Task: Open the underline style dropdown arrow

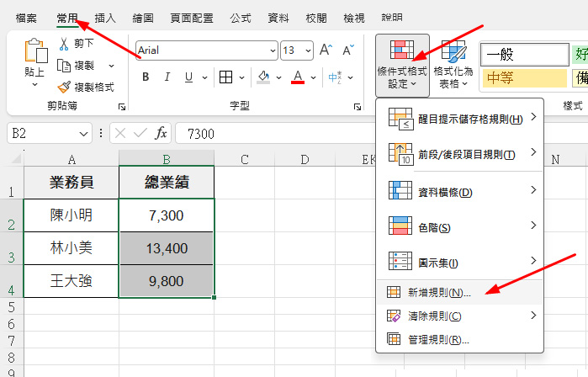Action: click(204, 77)
